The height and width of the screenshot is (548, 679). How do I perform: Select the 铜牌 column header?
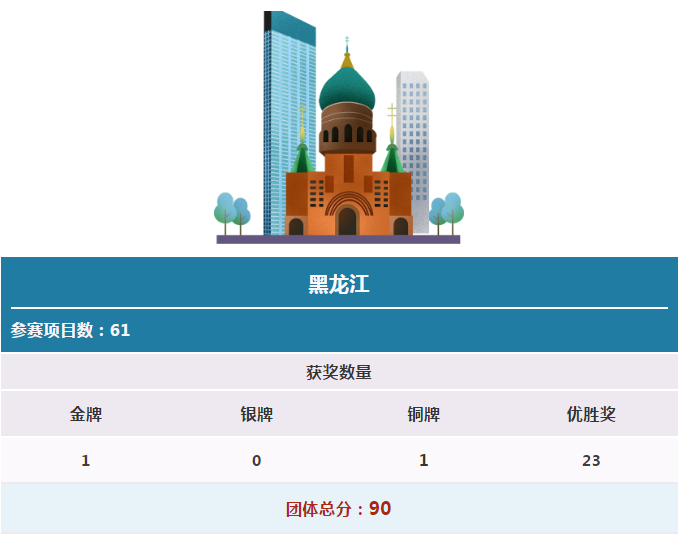[424, 415]
